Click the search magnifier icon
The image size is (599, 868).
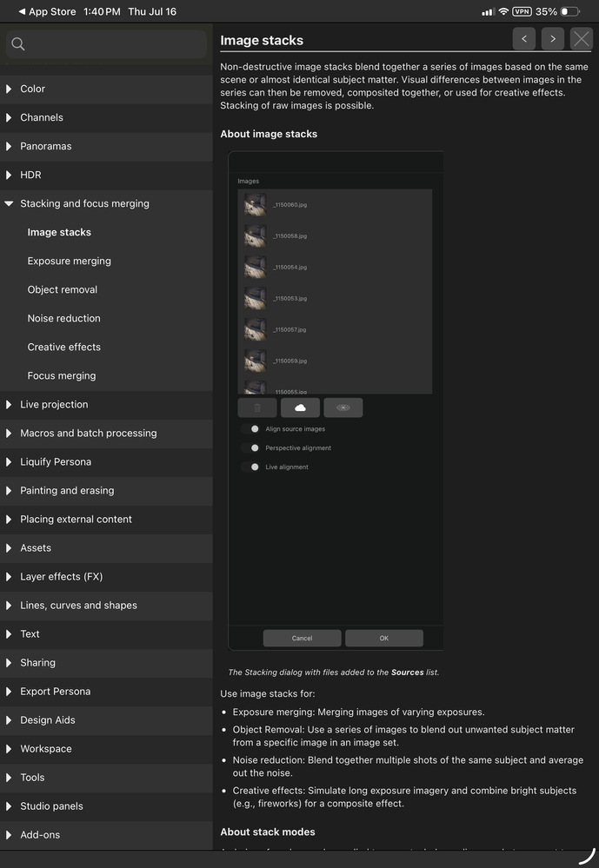pyautogui.click(x=17, y=44)
